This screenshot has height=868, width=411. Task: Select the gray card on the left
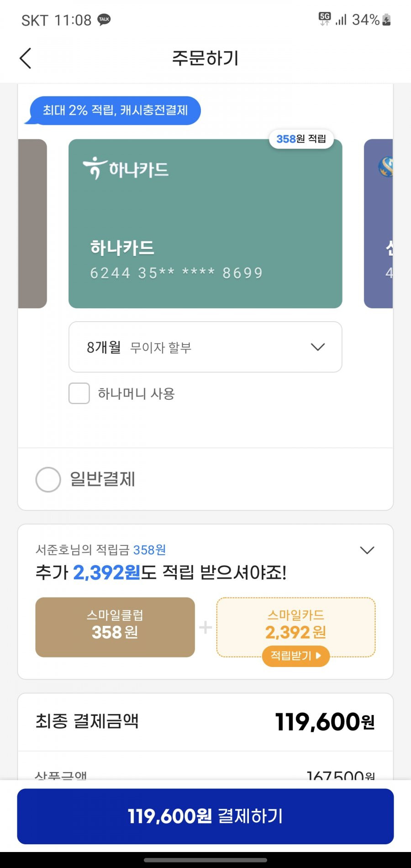pyautogui.click(x=32, y=223)
